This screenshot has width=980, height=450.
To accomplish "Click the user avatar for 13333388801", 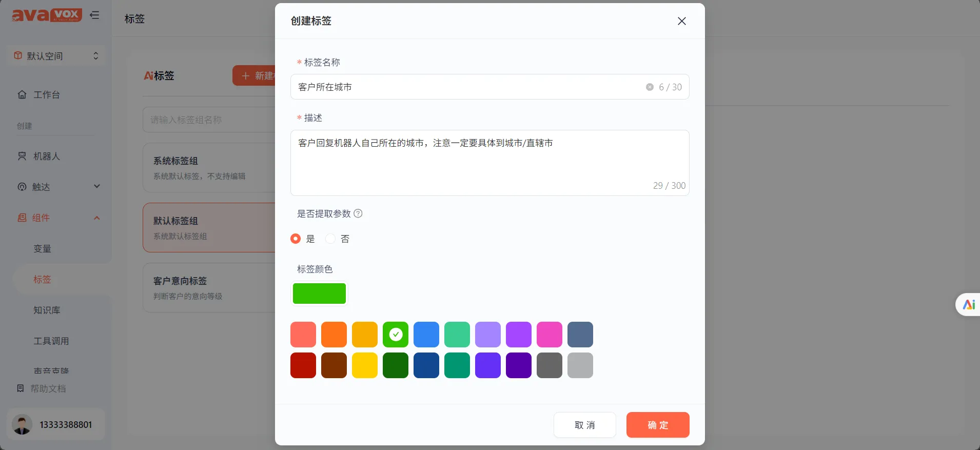I will [x=22, y=425].
